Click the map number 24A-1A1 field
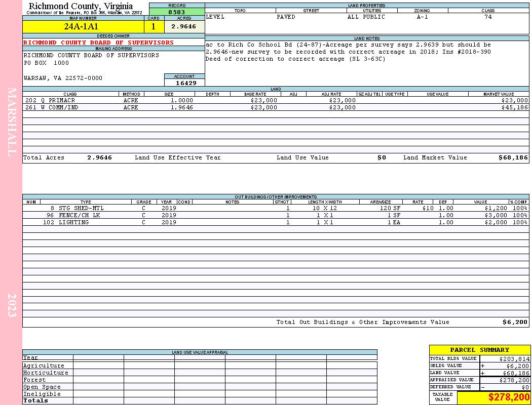 pos(84,26)
